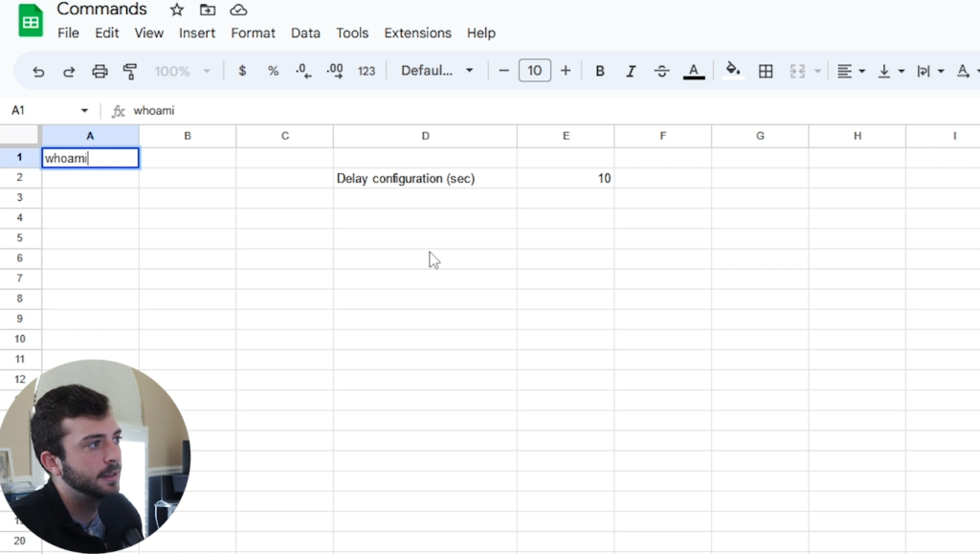
Task: Toggle strikethrough formatting
Action: (662, 71)
